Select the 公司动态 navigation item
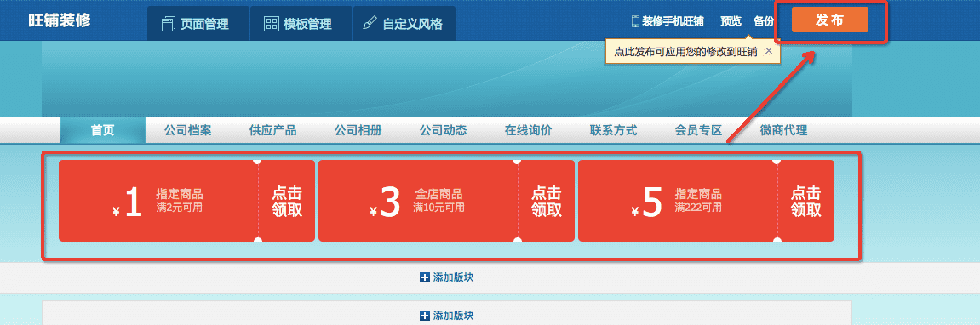The image size is (980, 325). pos(443,131)
